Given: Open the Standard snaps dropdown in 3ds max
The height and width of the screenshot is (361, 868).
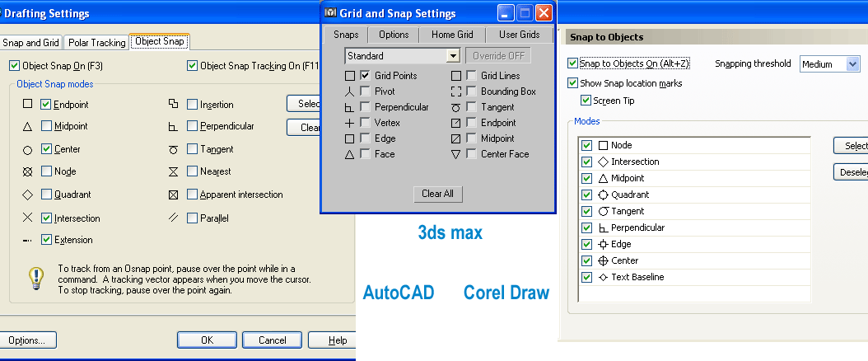Looking at the screenshot, I should pyautogui.click(x=454, y=56).
